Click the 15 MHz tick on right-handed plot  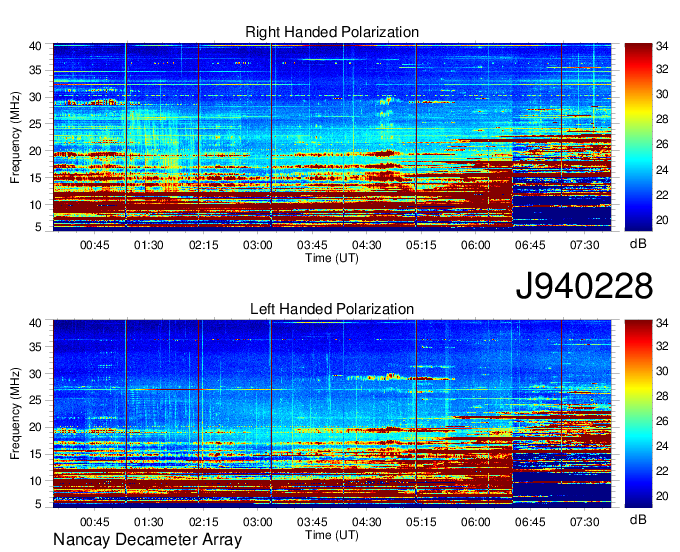coord(35,178)
